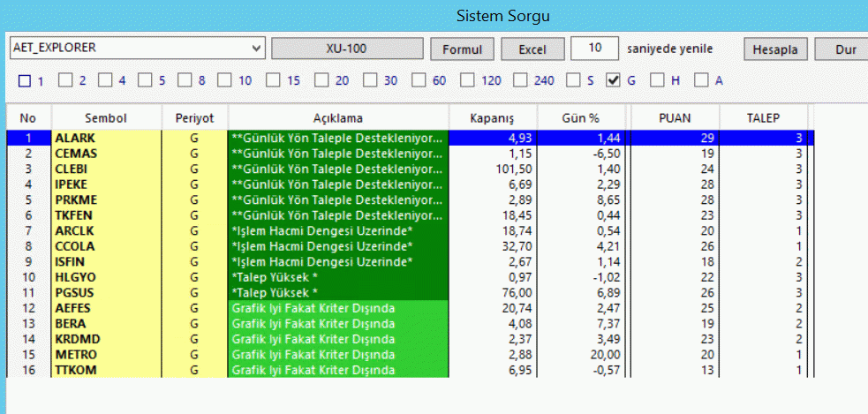Click the 20,00 daily percent cell

[581, 355]
